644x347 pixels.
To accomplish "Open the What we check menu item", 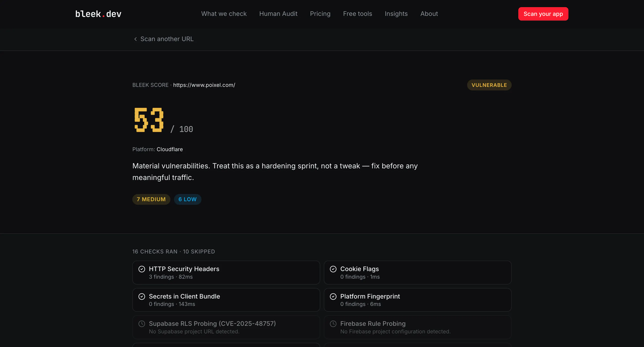I will point(224,14).
